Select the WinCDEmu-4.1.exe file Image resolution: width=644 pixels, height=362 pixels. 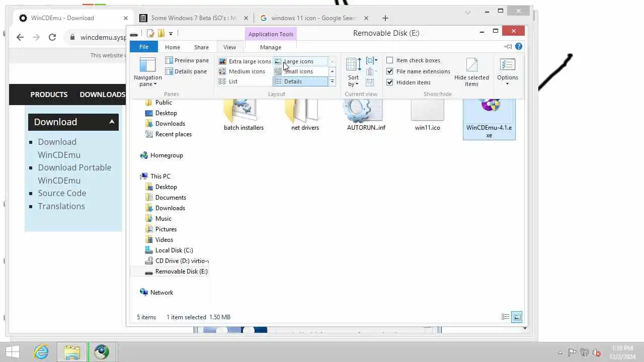489,119
